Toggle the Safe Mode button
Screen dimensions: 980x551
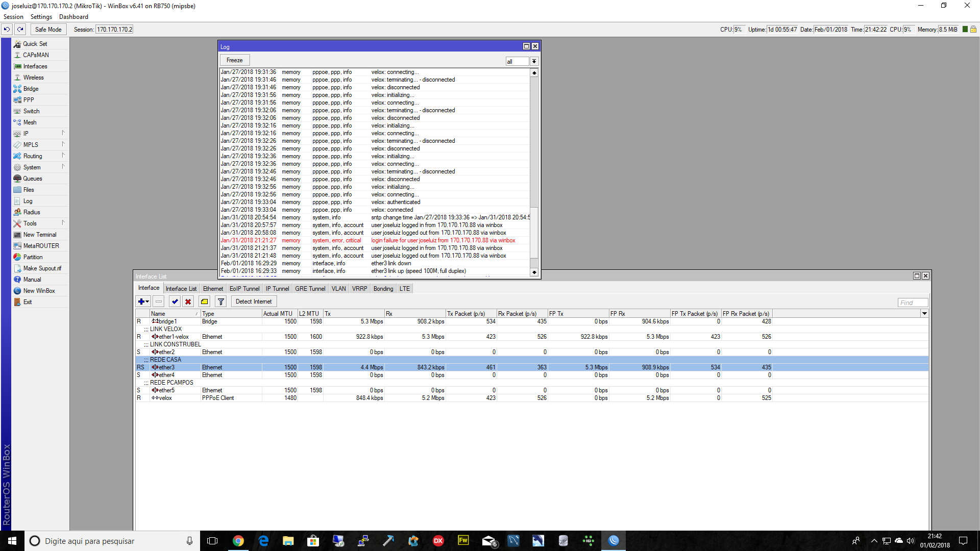point(48,30)
